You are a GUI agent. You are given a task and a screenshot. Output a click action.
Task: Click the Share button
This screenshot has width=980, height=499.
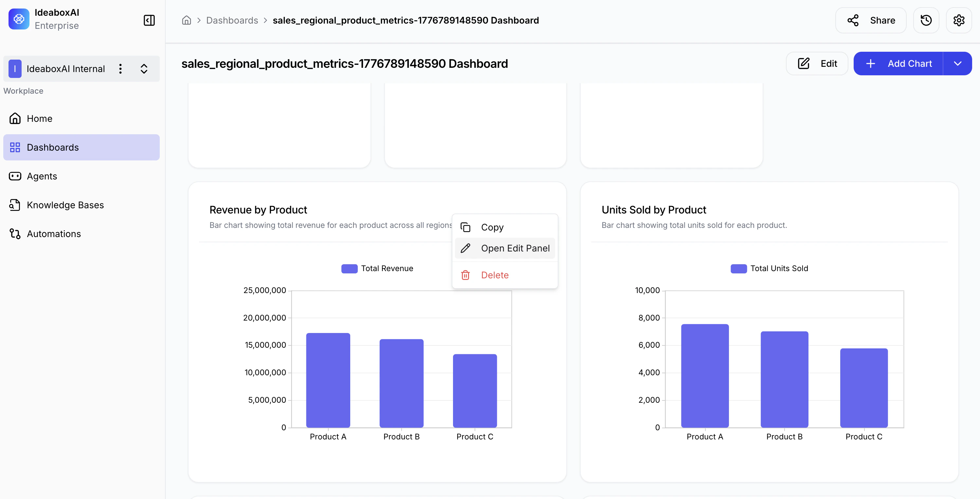[x=871, y=20]
